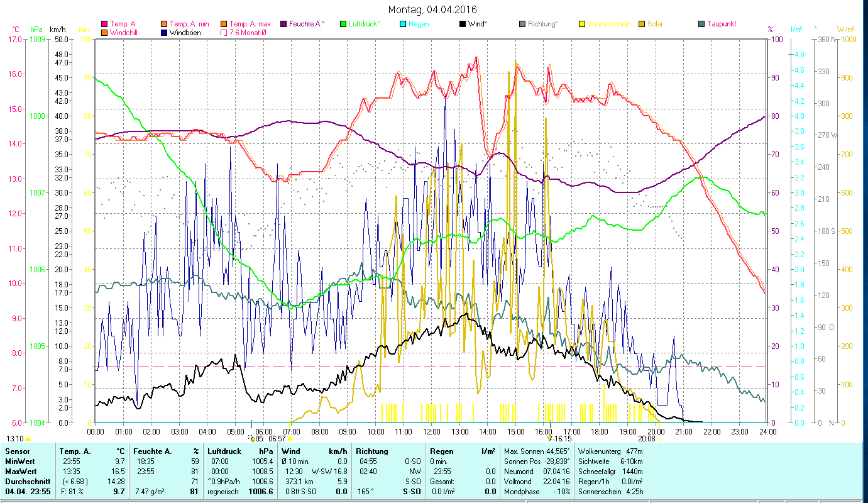
Task: Select the gold Solar legend swatch
Action: click(x=642, y=24)
